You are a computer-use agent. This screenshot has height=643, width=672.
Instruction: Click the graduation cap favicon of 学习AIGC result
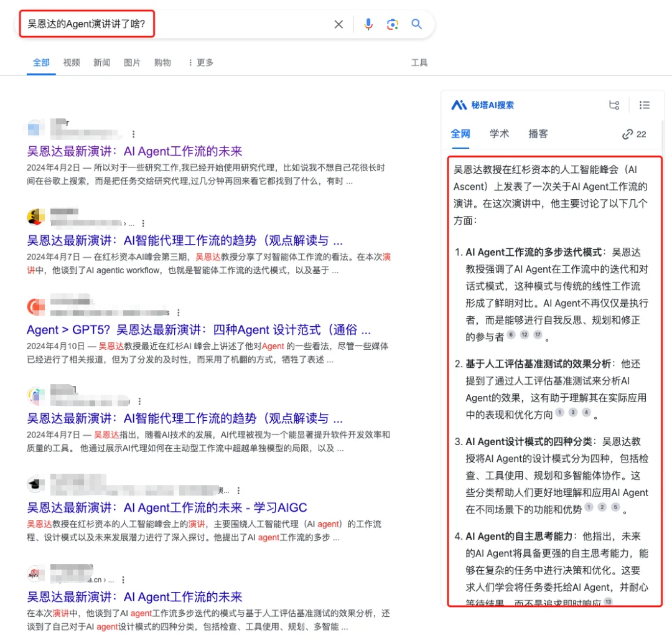[35, 484]
